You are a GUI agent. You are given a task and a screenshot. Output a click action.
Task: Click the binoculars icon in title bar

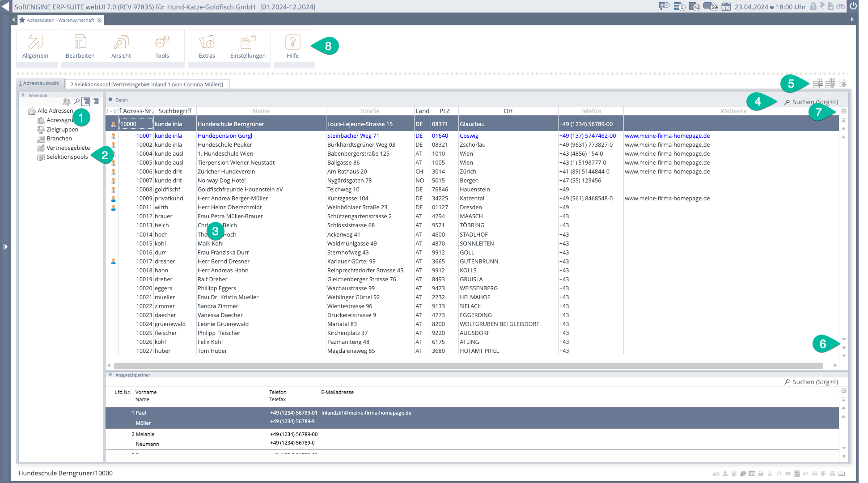point(841,7)
